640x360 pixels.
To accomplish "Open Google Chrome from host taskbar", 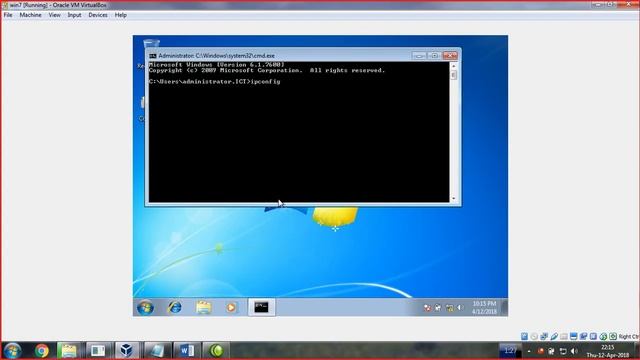I will (x=41, y=351).
